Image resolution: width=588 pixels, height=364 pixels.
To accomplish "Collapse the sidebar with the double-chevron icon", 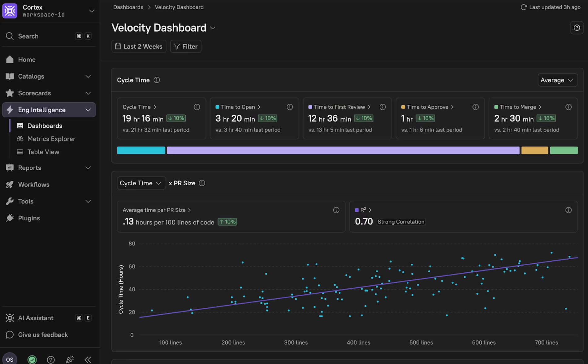I will click(x=88, y=359).
